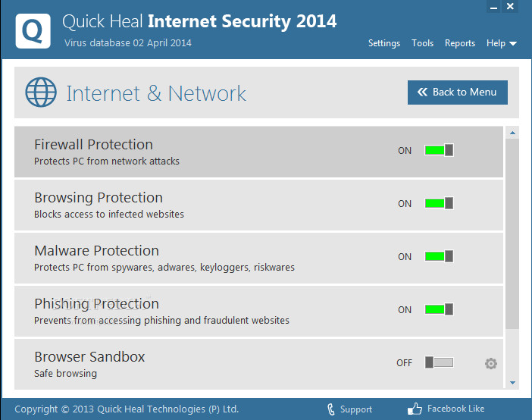Screen dimensions: 532x420
Task: Click the Support link in footer
Action: 356,409
